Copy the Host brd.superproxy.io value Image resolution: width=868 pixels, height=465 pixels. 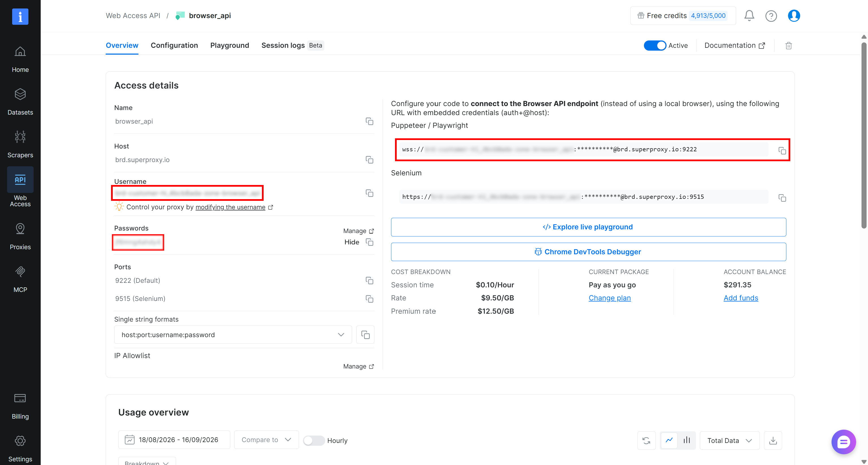click(369, 160)
